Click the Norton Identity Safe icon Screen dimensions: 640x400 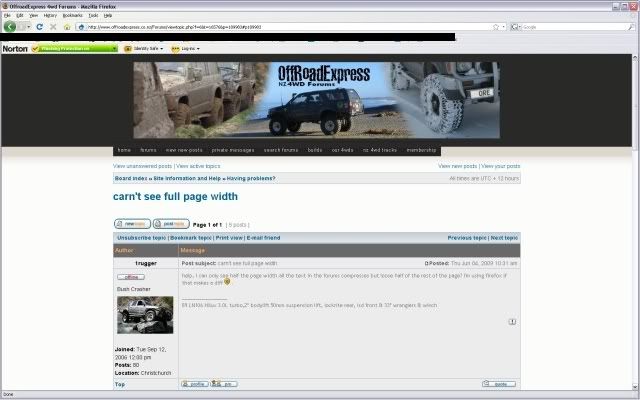point(128,49)
